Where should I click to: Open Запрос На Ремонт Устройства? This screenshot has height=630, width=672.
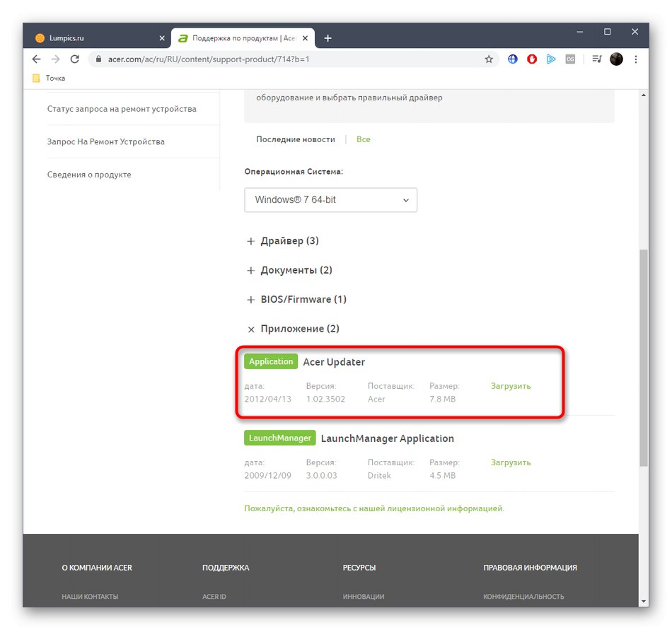tap(106, 141)
